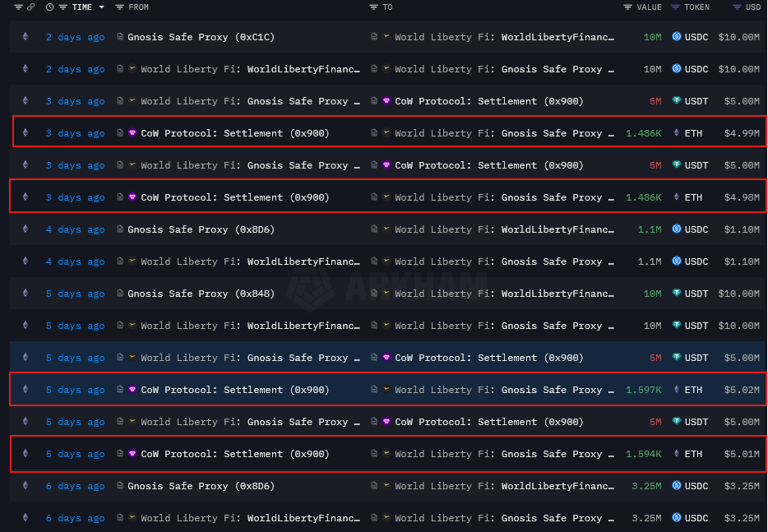
Task: Open Gnosis Safe Proxy (0x848) address link
Action: 201,294
